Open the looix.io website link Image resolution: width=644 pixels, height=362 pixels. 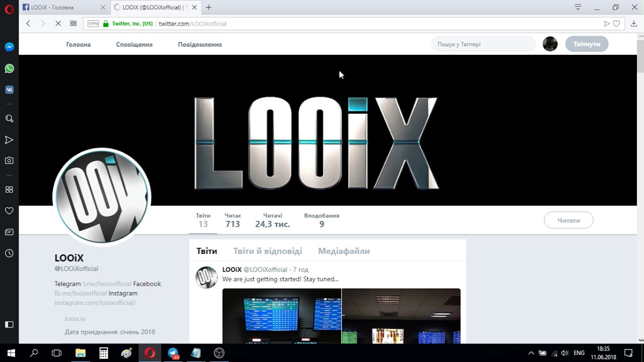[75, 319]
